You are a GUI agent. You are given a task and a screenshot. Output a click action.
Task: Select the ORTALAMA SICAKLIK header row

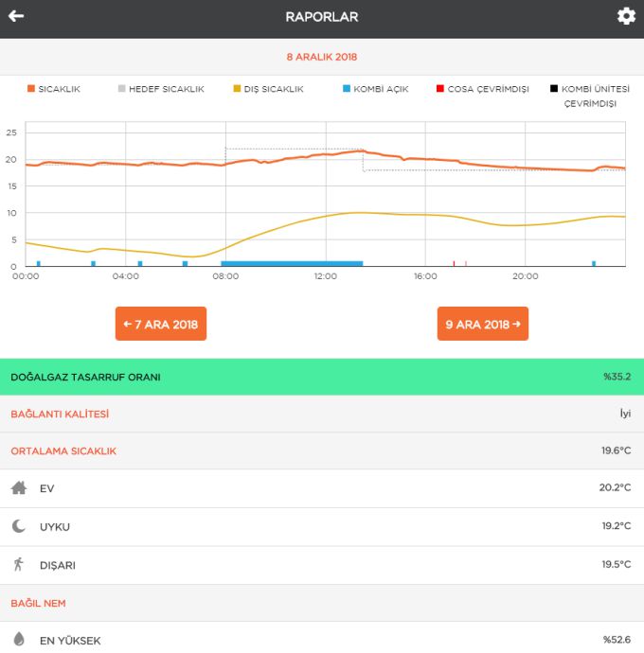(322, 450)
